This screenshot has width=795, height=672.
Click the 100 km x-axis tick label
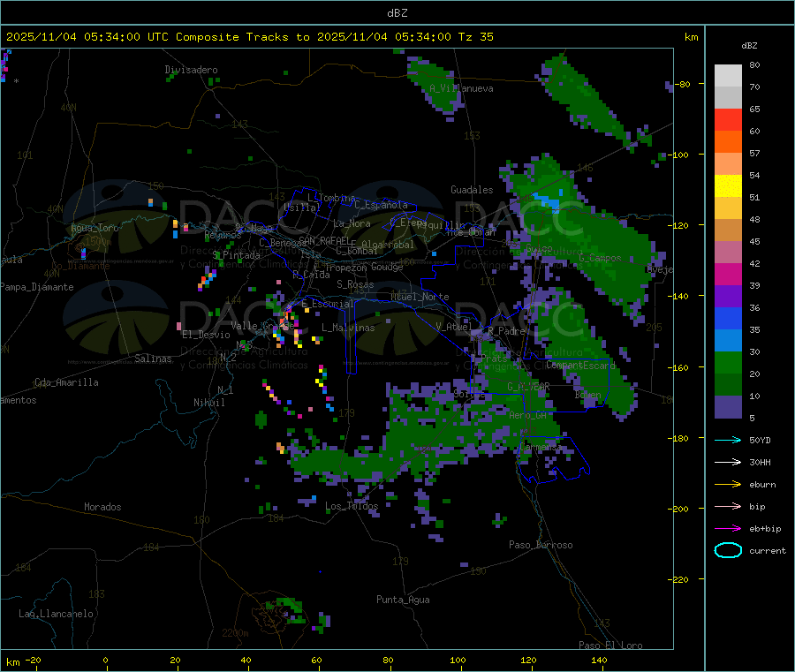[458, 660]
